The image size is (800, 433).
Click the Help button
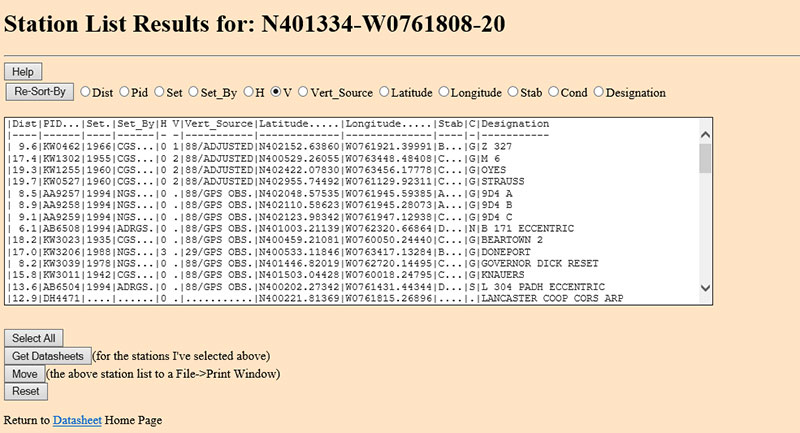click(x=22, y=72)
